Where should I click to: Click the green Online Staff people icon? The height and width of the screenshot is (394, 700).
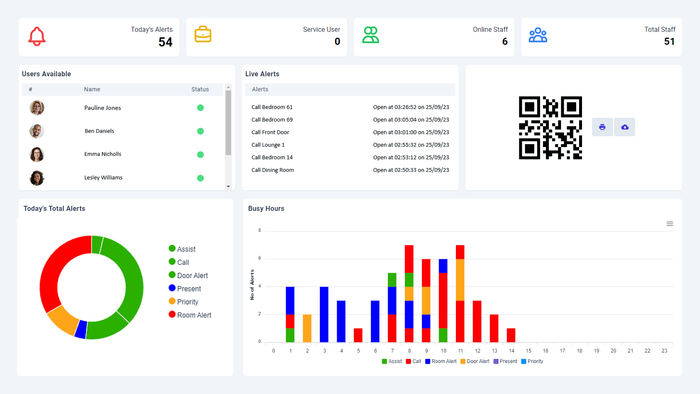(371, 35)
